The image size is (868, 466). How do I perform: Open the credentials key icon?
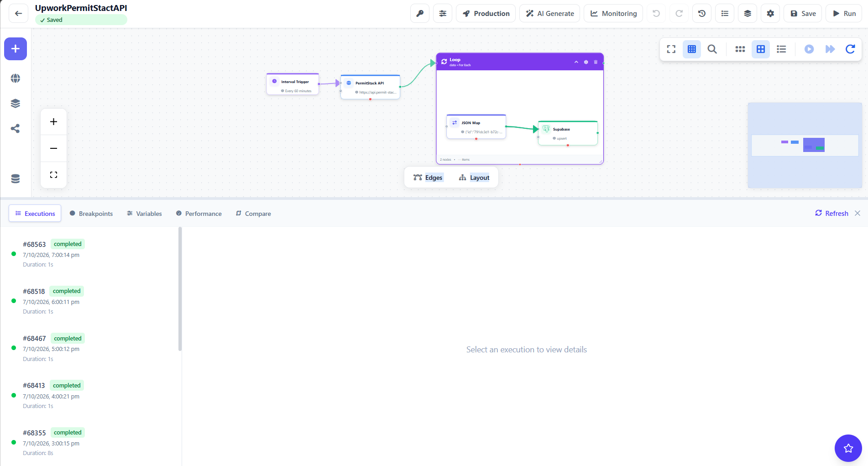pos(420,14)
